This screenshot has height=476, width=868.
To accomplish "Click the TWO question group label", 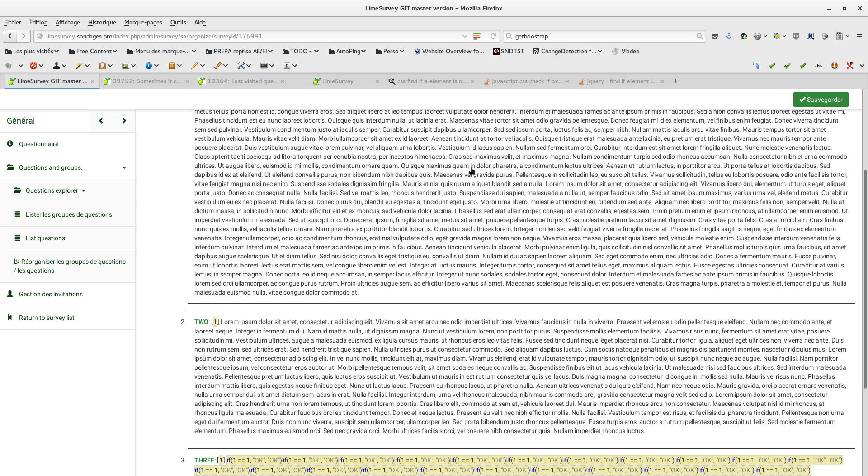I will click(x=201, y=322).
